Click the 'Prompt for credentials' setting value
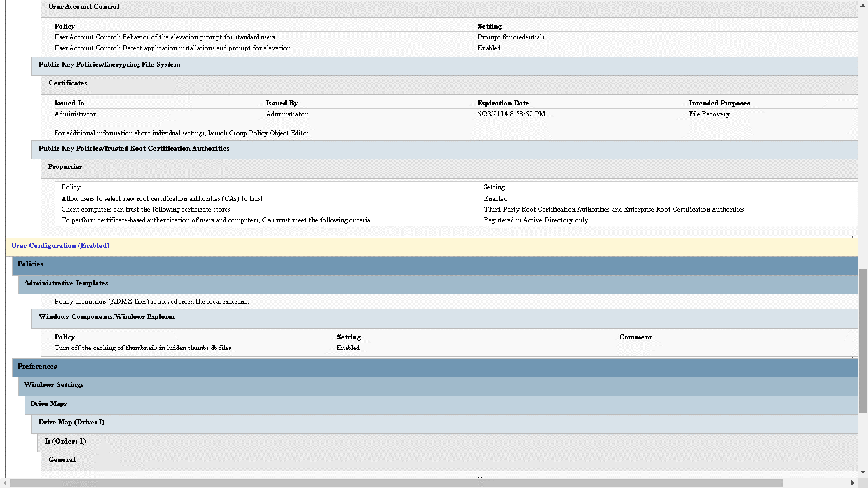Image resolution: width=868 pixels, height=488 pixels. click(x=511, y=37)
